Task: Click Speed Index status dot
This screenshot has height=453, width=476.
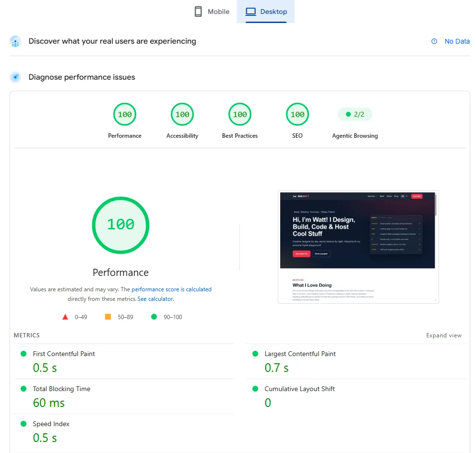Action: tap(24, 424)
